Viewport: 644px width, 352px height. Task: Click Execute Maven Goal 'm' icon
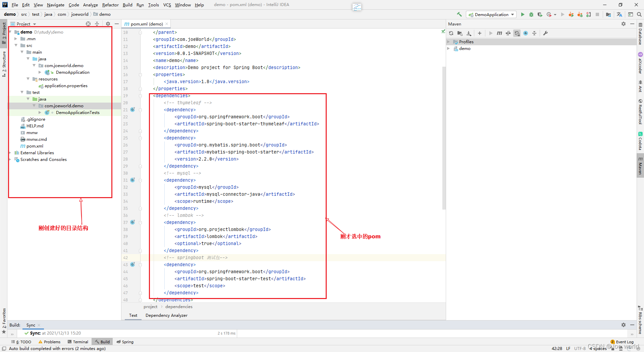(499, 33)
